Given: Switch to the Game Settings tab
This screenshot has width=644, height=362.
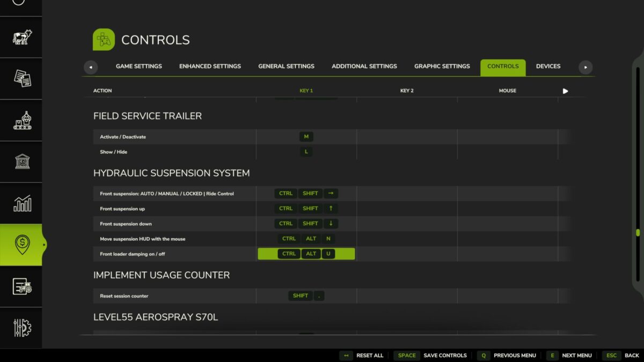Looking at the screenshot, I should [x=138, y=67].
